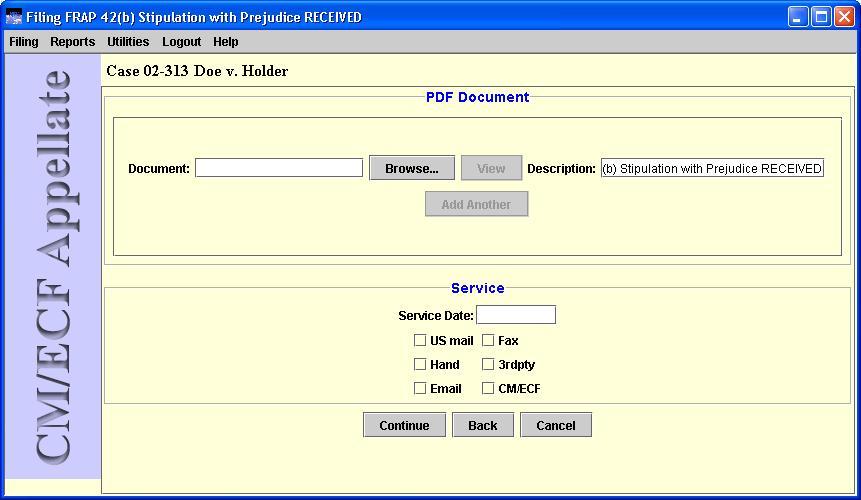This screenshot has width=861, height=500.
Task: Click the 'Service' section heading
Action: coord(478,288)
